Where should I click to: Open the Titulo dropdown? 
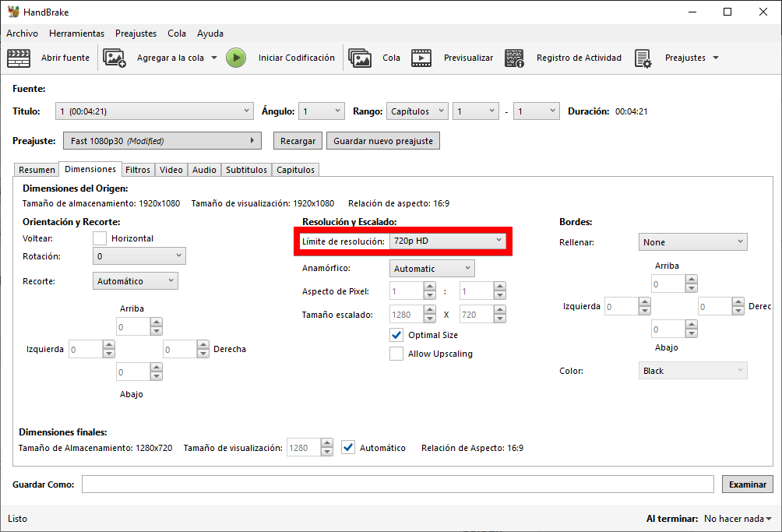(x=154, y=111)
